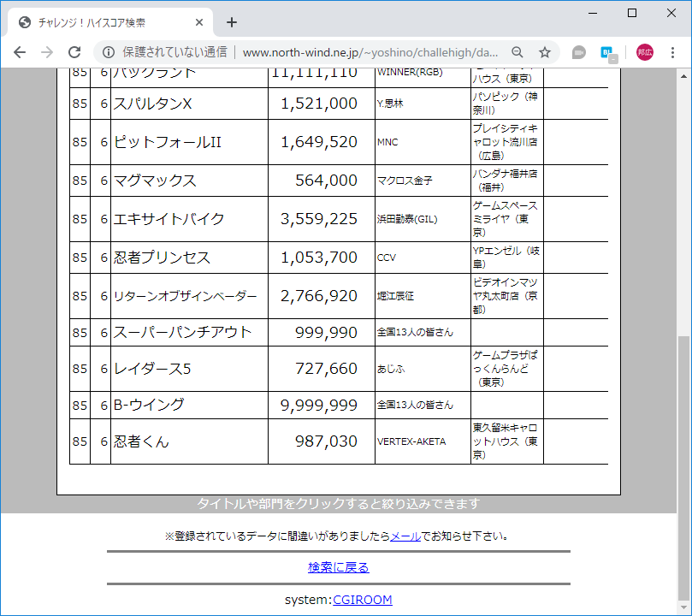Click the back navigation arrow

[x=19, y=51]
